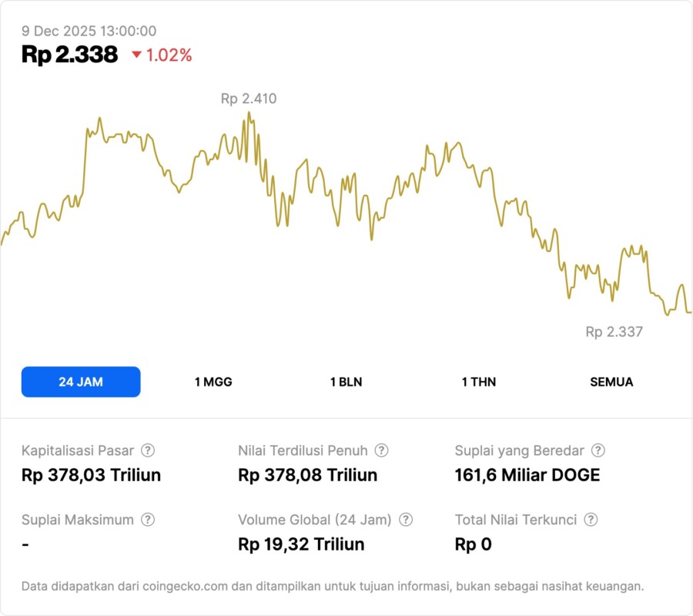Click the coingecko.com data disclaimer text
This screenshot has width=693, height=616.
click(x=333, y=586)
